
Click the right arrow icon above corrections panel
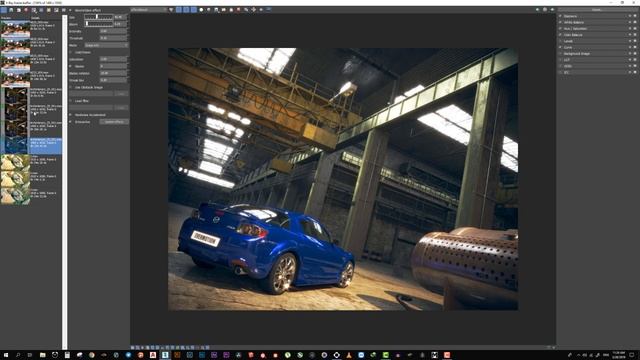[552, 9]
